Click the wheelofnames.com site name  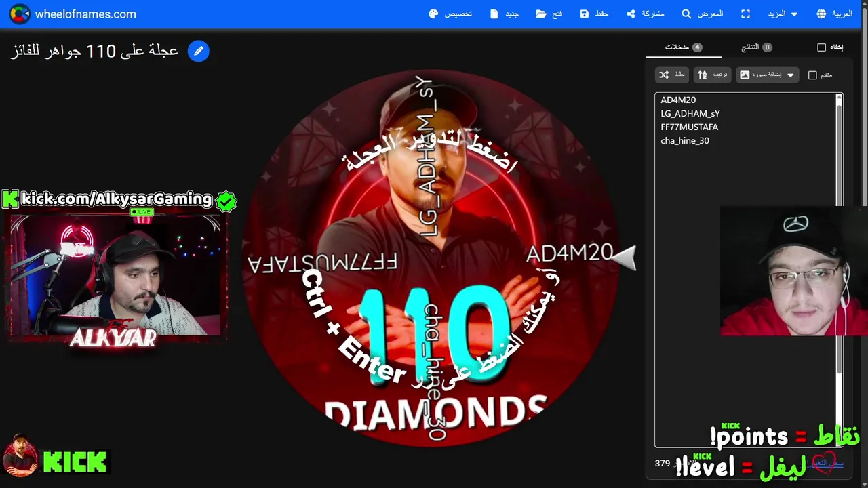click(x=85, y=14)
